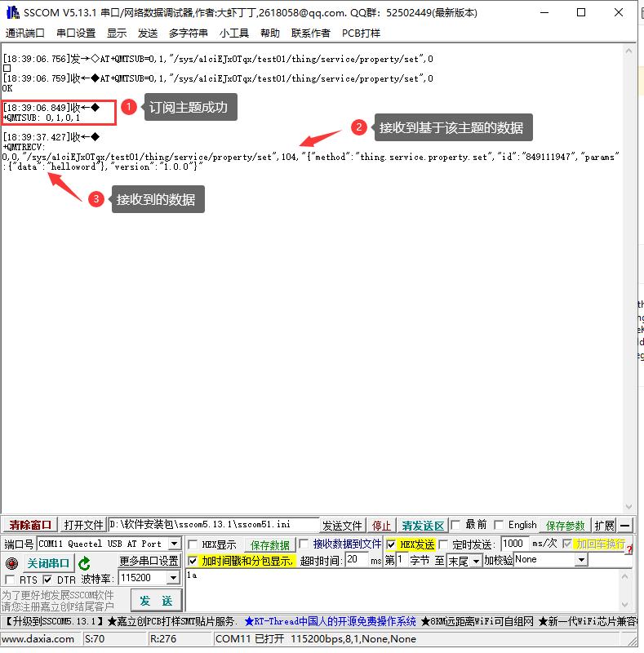This screenshot has width=644, height=653.
Task: Click the file path input field
Action: pos(213,525)
